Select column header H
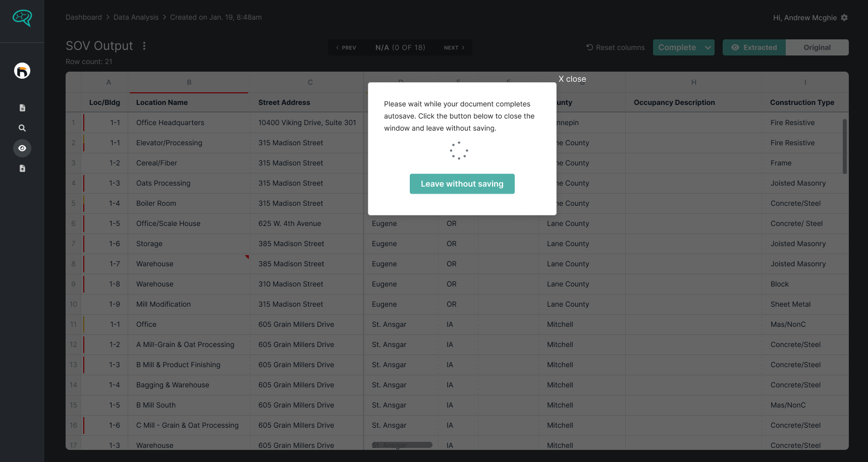The height and width of the screenshot is (462, 868). (694, 82)
